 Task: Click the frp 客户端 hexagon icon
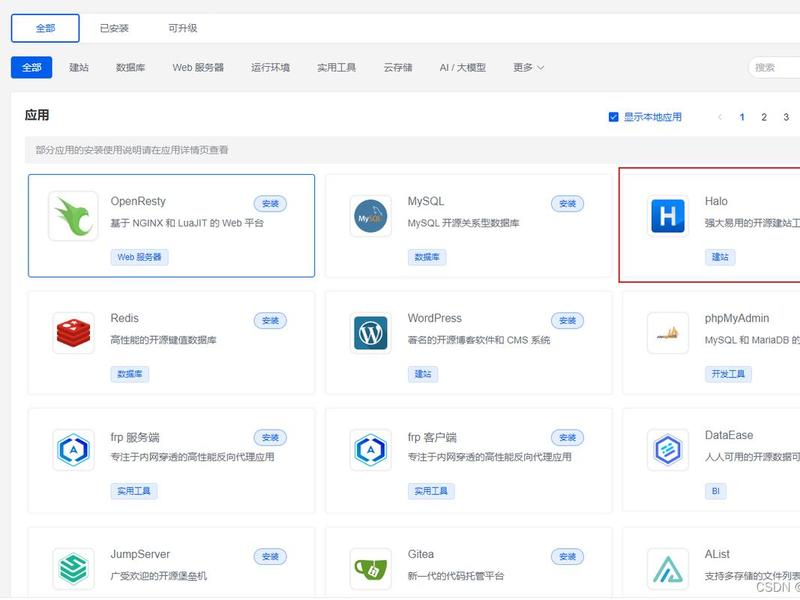click(x=371, y=449)
